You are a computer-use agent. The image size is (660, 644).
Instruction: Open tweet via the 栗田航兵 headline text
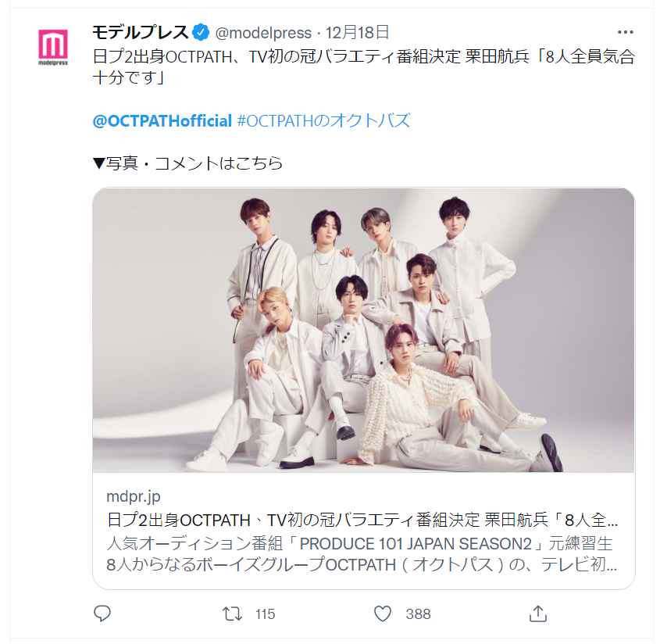point(497,56)
